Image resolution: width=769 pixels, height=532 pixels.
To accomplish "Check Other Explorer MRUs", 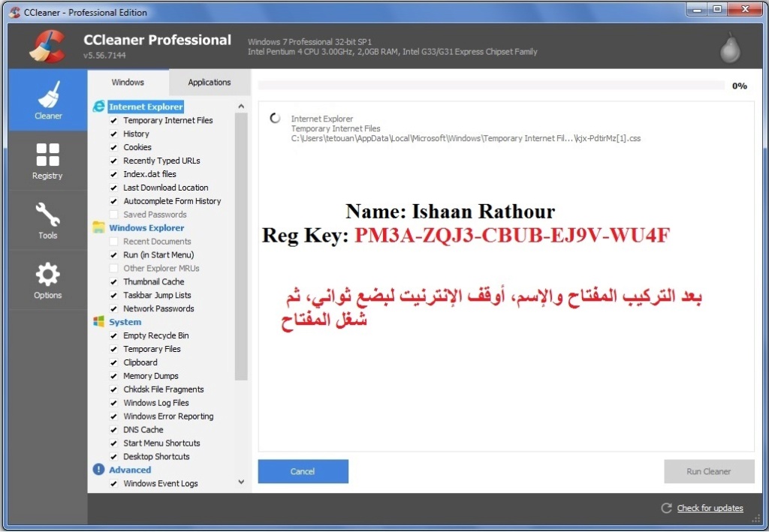I will point(114,268).
